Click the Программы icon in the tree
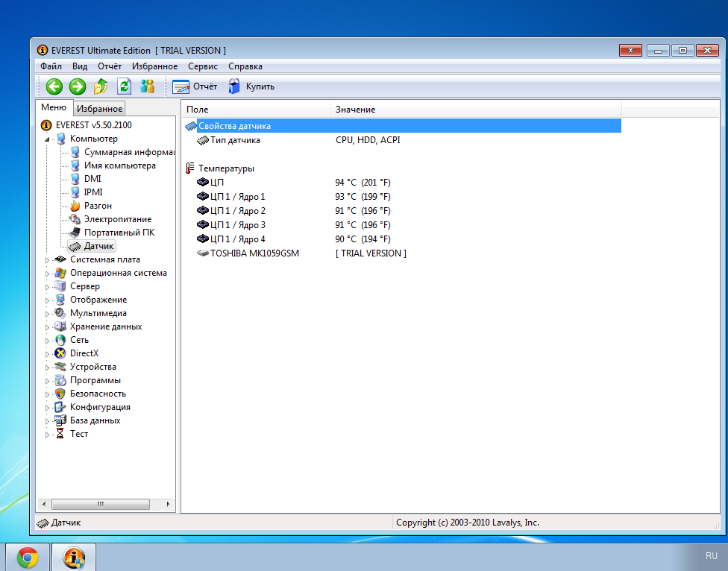The height and width of the screenshot is (571, 728). [60, 380]
